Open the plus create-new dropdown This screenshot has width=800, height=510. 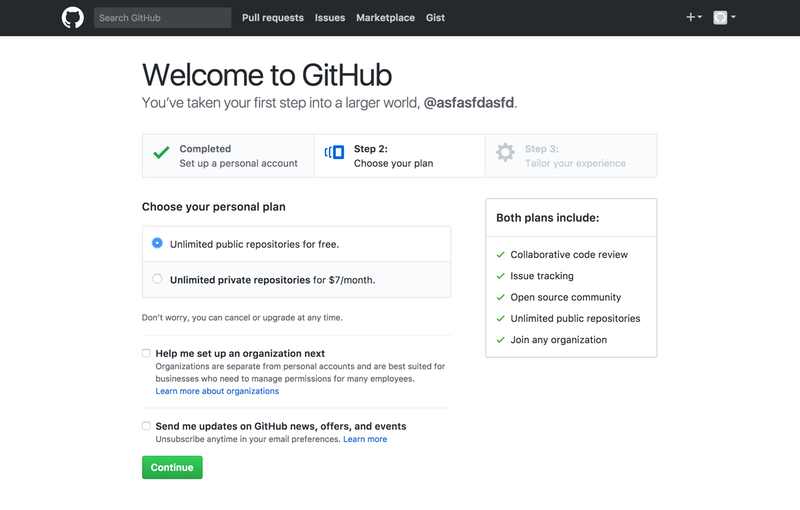(x=694, y=17)
